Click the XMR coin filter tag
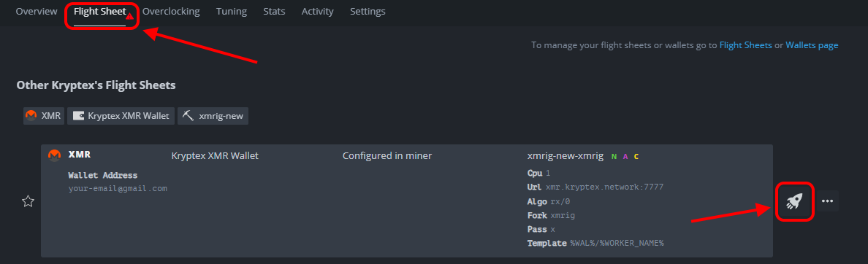The image size is (868, 264). click(44, 116)
